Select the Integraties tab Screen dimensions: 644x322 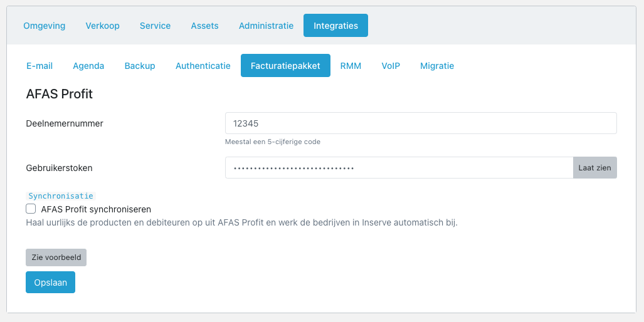click(x=335, y=26)
